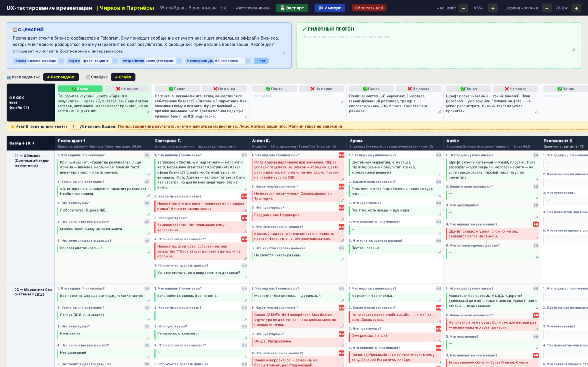Click Ирина's answer 'Листать дальше.'

point(395,249)
